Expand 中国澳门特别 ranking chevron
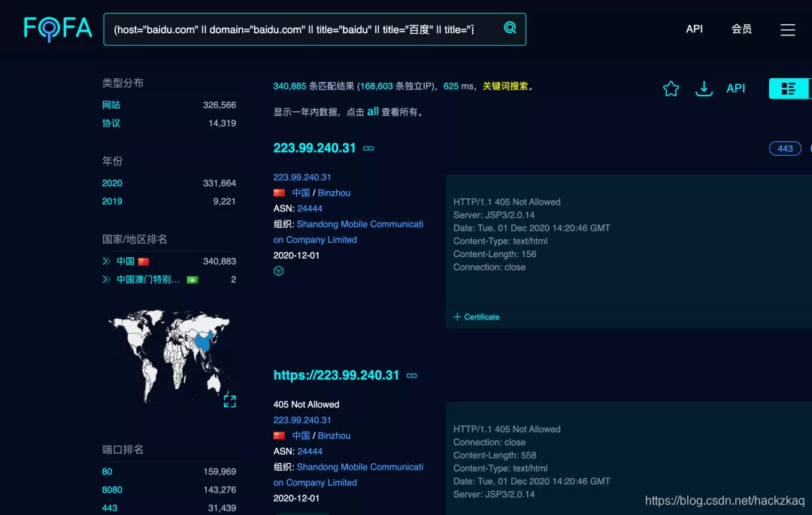812x515 pixels. pyautogui.click(x=106, y=280)
